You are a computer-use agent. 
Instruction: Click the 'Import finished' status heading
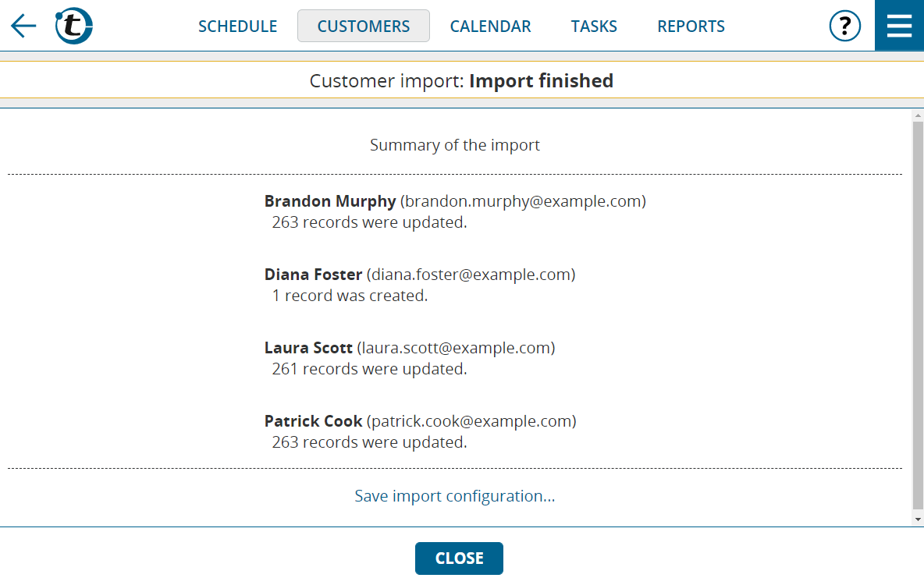click(541, 80)
